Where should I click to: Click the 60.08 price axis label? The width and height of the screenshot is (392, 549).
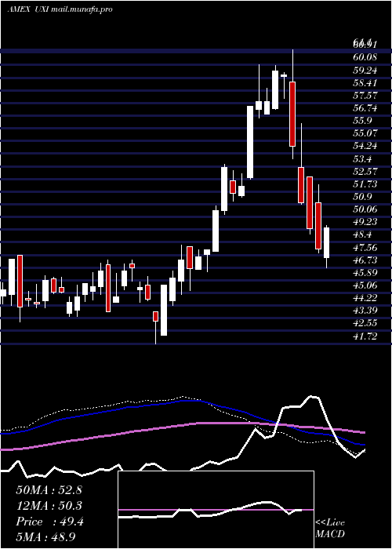click(x=365, y=57)
